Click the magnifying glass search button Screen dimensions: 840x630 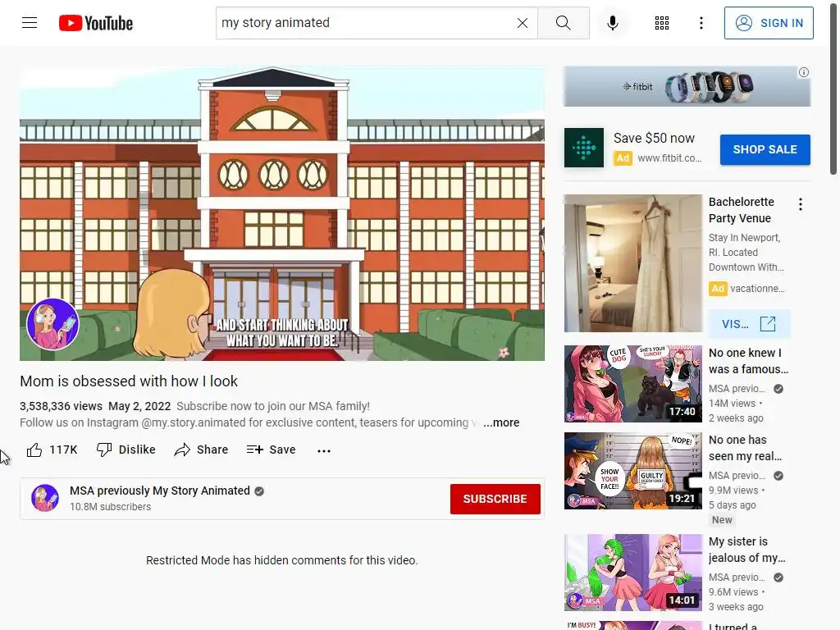tap(563, 23)
